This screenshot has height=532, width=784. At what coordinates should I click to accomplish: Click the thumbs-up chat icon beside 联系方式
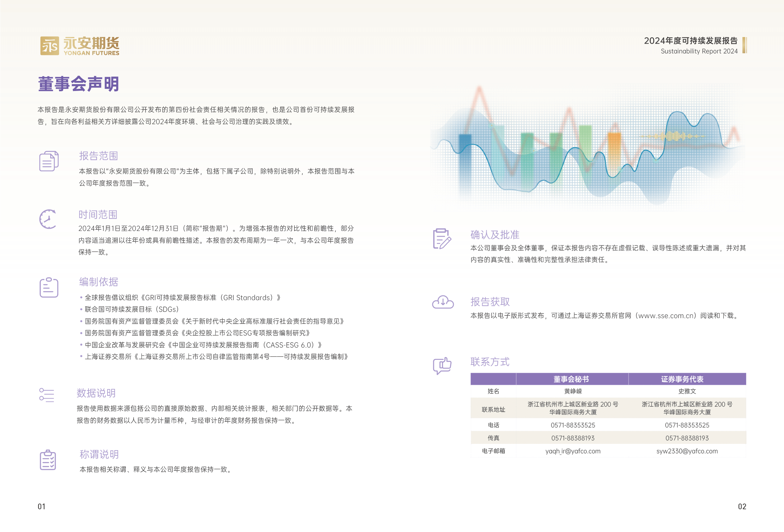tap(442, 366)
